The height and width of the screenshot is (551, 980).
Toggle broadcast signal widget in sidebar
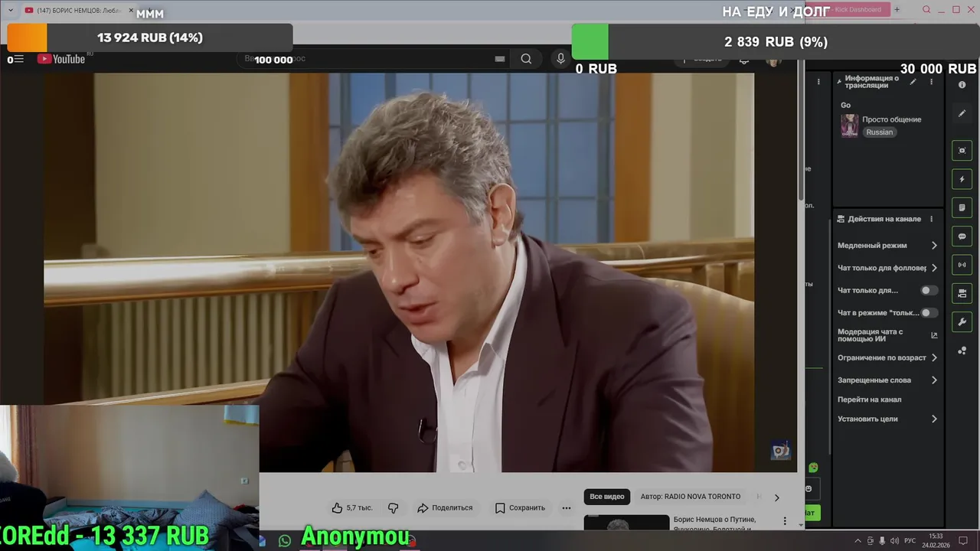[x=962, y=265]
